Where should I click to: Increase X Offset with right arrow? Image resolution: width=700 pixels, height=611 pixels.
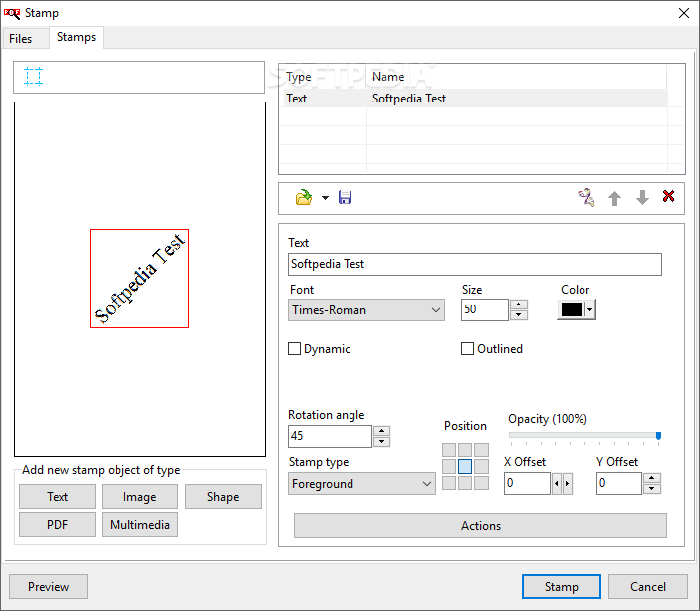click(568, 484)
